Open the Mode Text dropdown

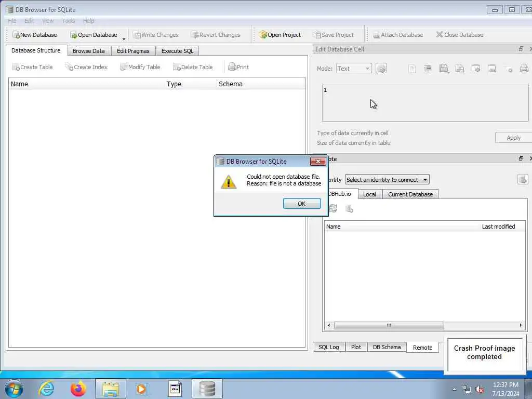(x=354, y=69)
